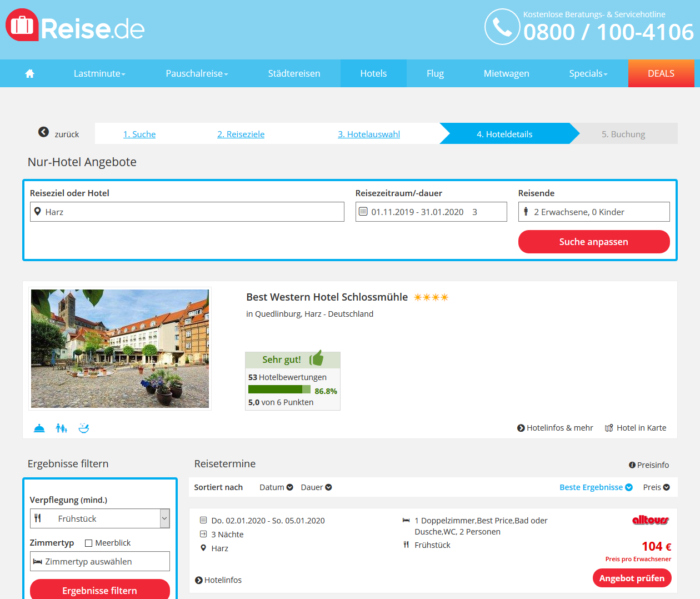Go back to step 2. Reiseziele
The height and width of the screenshot is (599, 700).
(241, 134)
